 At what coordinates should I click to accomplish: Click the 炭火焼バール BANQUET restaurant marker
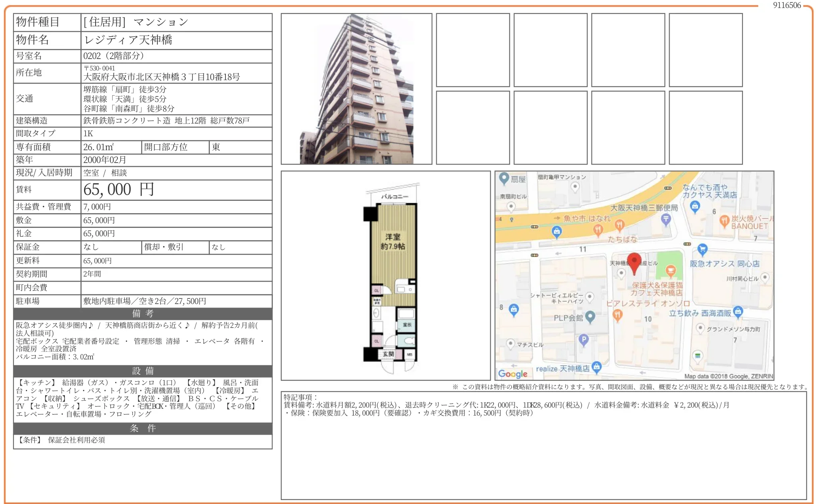click(x=724, y=220)
